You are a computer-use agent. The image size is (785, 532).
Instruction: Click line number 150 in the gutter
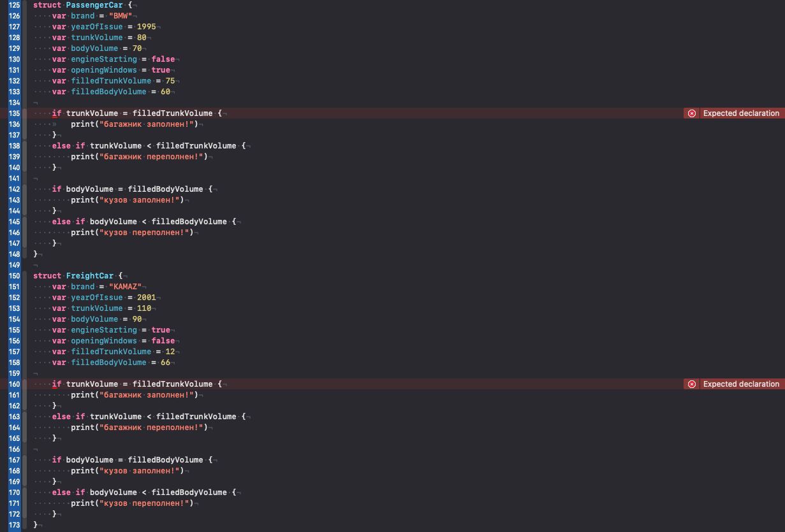pyautogui.click(x=14, y=276)
